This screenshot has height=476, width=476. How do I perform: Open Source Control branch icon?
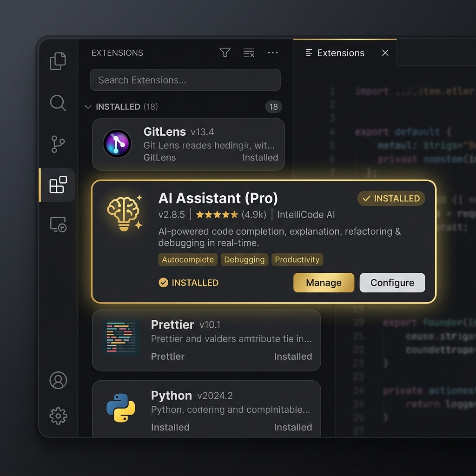point(58,144)
